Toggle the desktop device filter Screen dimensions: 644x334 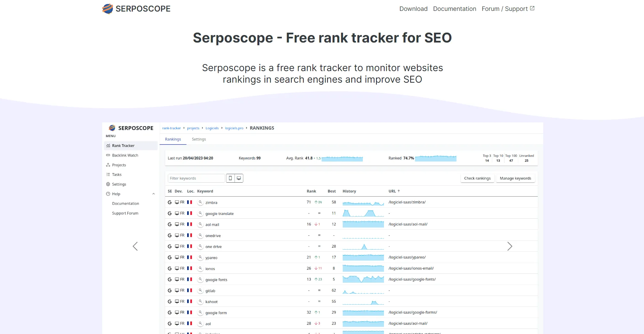pos(239,178)
